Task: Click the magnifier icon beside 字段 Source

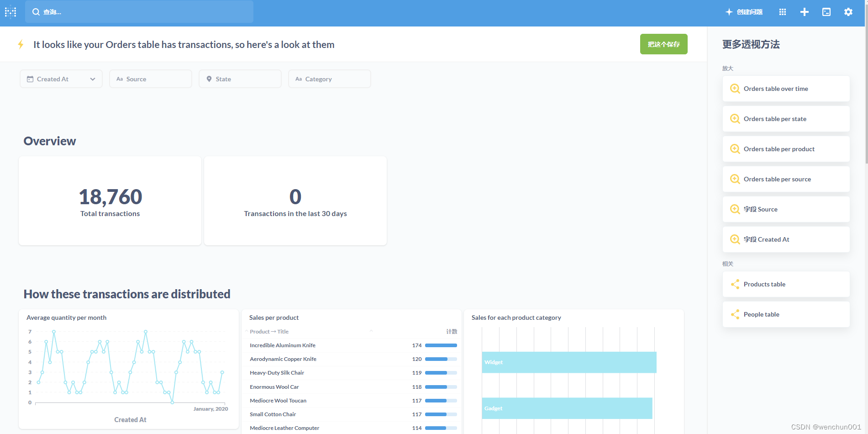Action: pyautogui.click(x=735, y=209)
